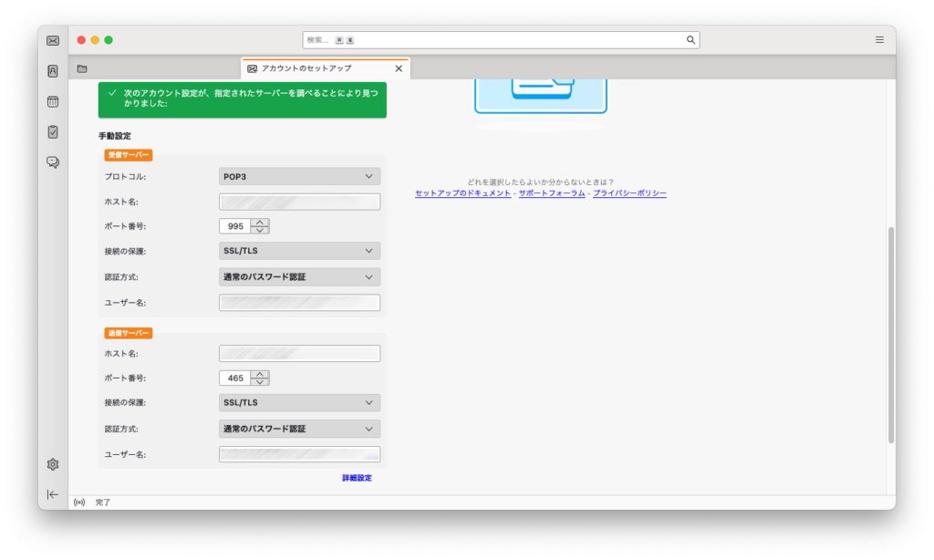Open the Mail space in the sidebar
The height and width of the screenshot is (560, 934).
pos(52,40)
